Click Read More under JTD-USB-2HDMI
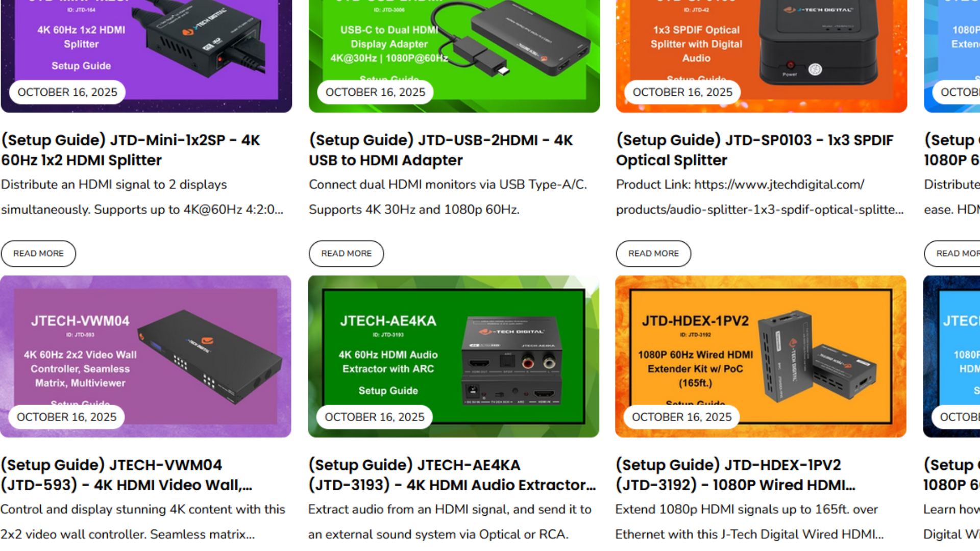Screen dimensions: 980x551 coord(346,254)
